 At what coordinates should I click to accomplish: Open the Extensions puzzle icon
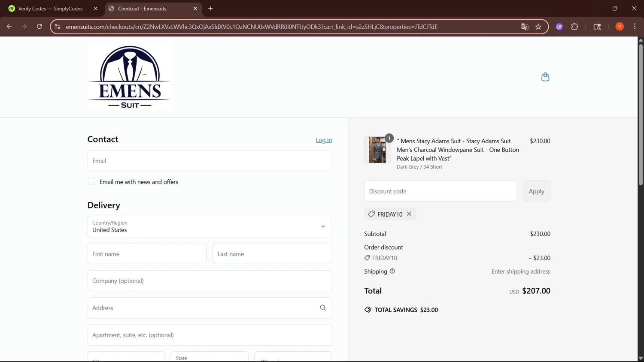(574, 27)
